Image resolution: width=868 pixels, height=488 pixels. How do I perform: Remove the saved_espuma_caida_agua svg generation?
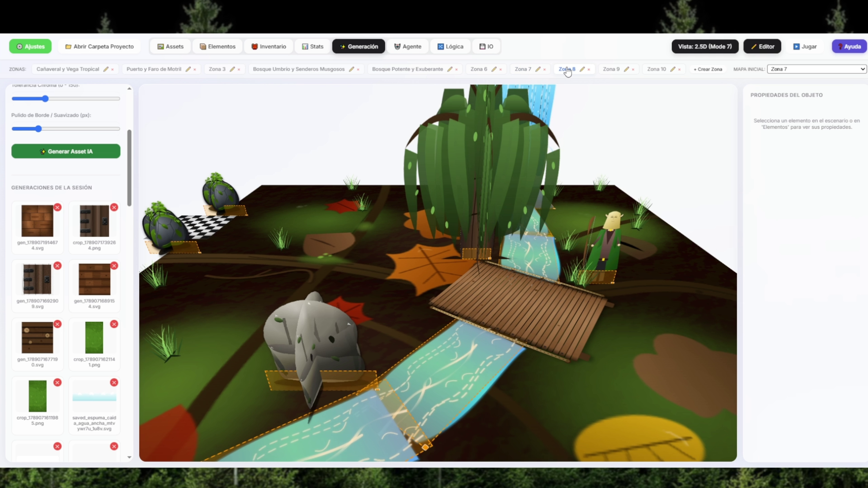click(x=114, y=383)
